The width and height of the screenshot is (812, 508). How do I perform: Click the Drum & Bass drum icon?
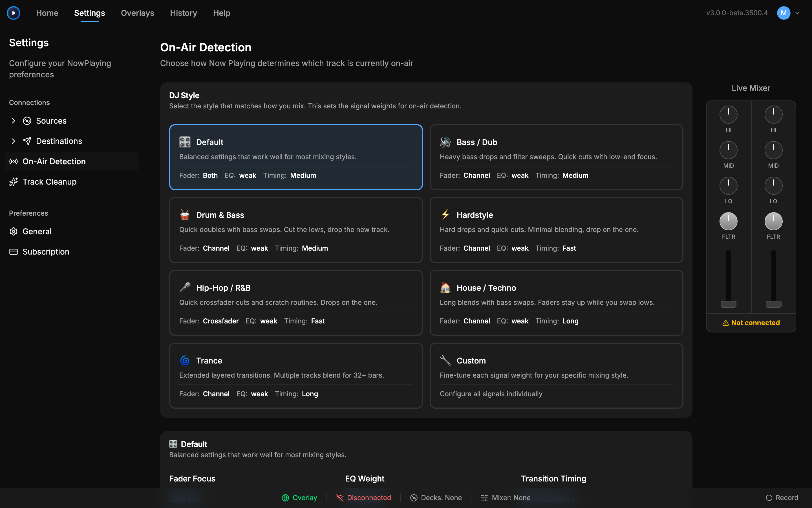tap(185, 215)
